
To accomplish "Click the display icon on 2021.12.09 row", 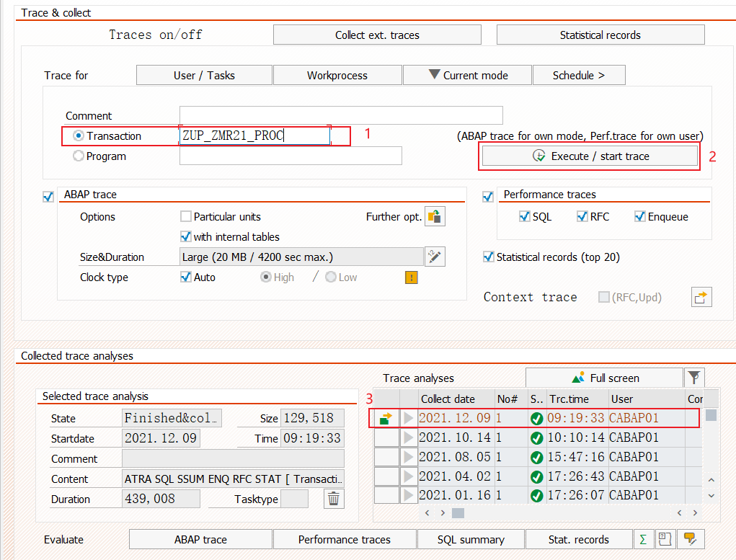I will tap(386, 418).
